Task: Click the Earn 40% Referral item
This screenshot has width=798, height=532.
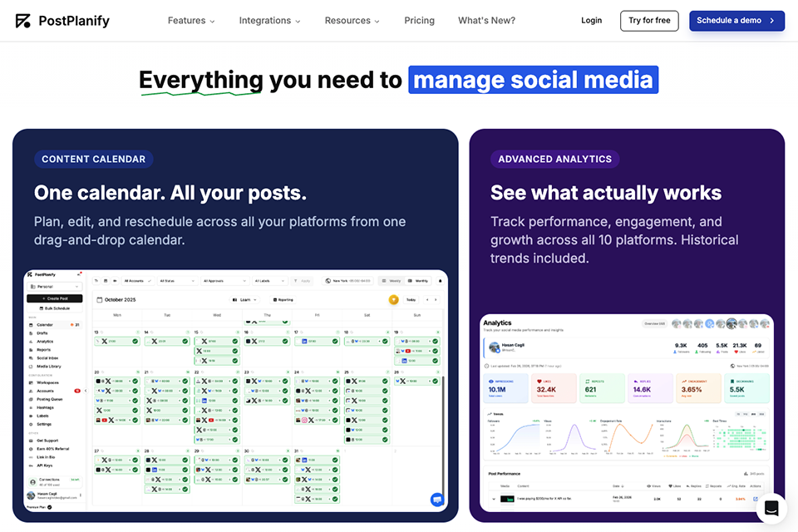Action: pyautogui.click(x=50, y=449)
